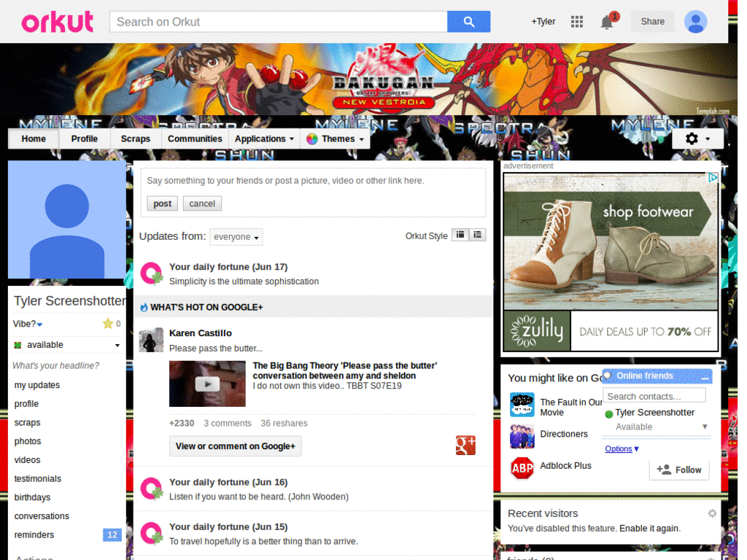The height and width of the screenshot is (560, 747).
Task: Click Karen Castillo's profile picture
Action: [x=151, y=340]
